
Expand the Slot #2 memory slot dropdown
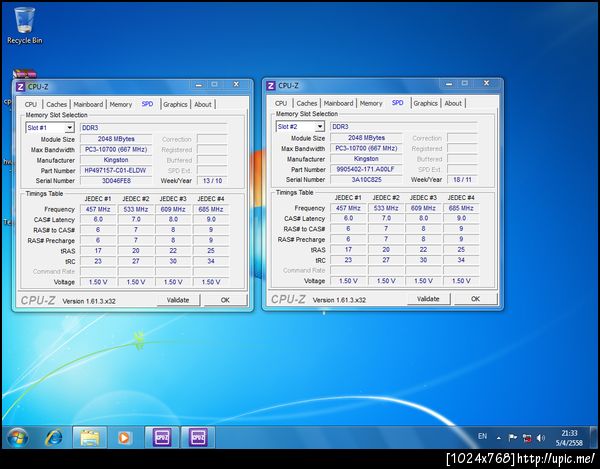pyautogui.click(x=319, y=127)
